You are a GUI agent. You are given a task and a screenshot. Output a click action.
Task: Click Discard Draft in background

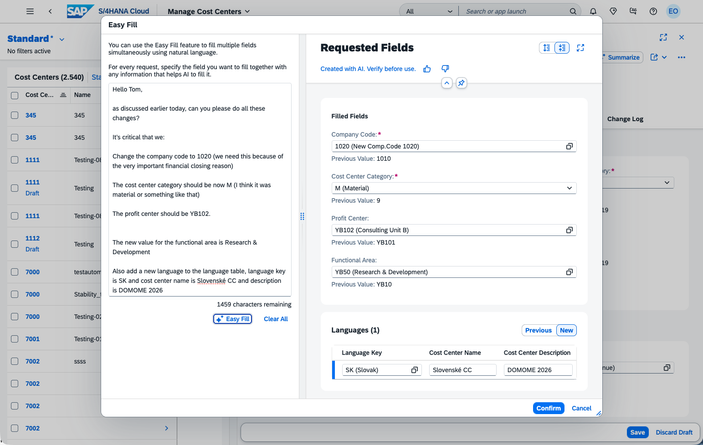point(674,432)
